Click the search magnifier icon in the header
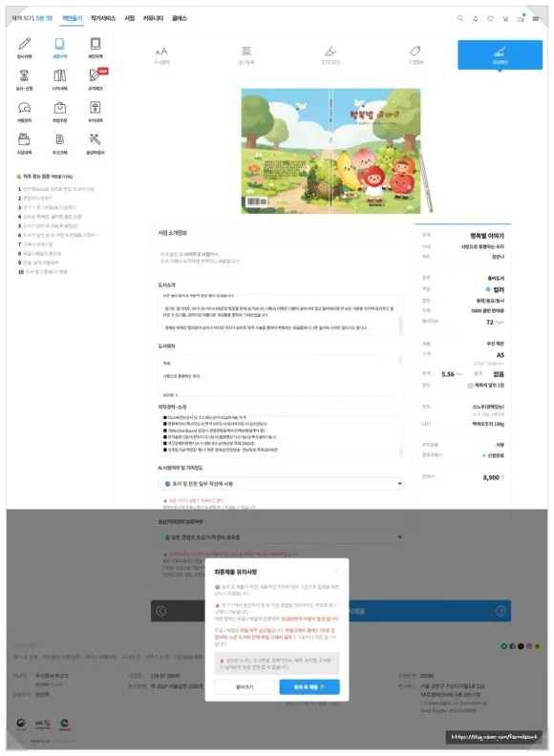The image size is (554, 756). click(x=459, y=18)
